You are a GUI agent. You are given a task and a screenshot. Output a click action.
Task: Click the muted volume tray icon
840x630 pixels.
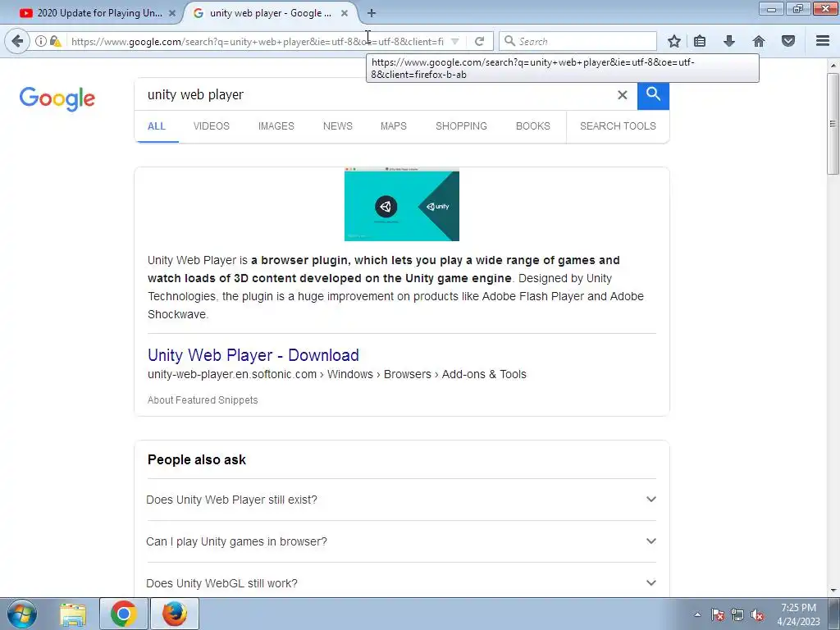tap(757, 614)
